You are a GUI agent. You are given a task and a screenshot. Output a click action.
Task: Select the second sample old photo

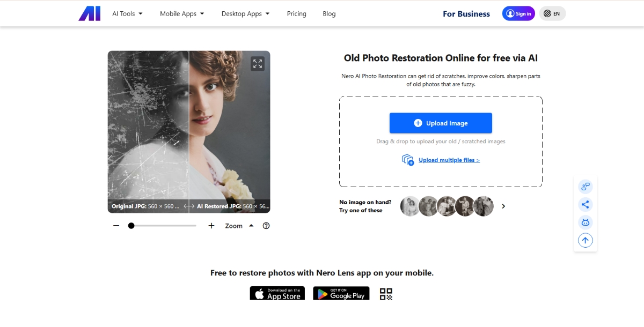tap(429, 206)
